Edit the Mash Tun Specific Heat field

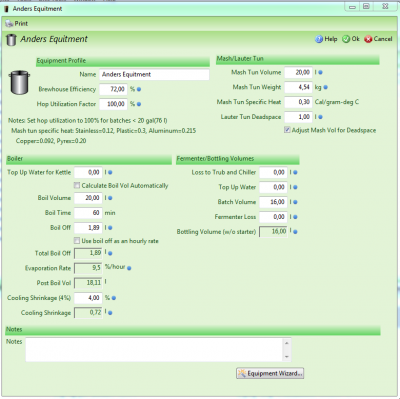pyautogui.click(x=298, y=102)
